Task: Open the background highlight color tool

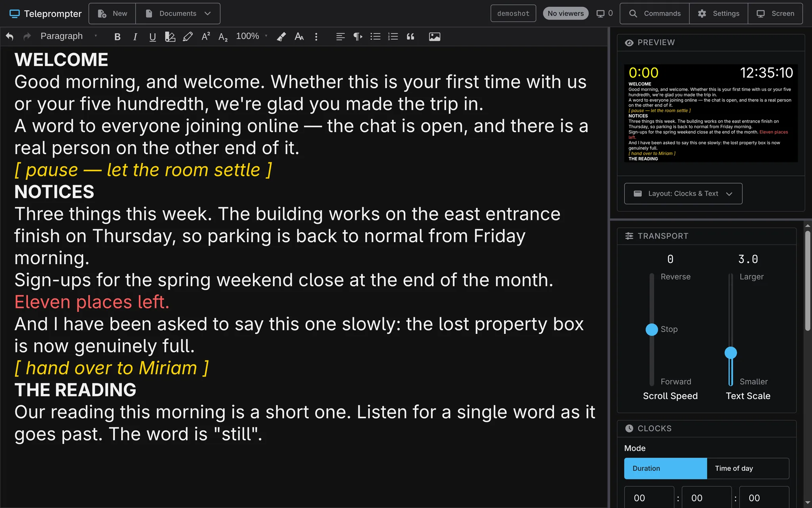Action: tap(170, 37)
